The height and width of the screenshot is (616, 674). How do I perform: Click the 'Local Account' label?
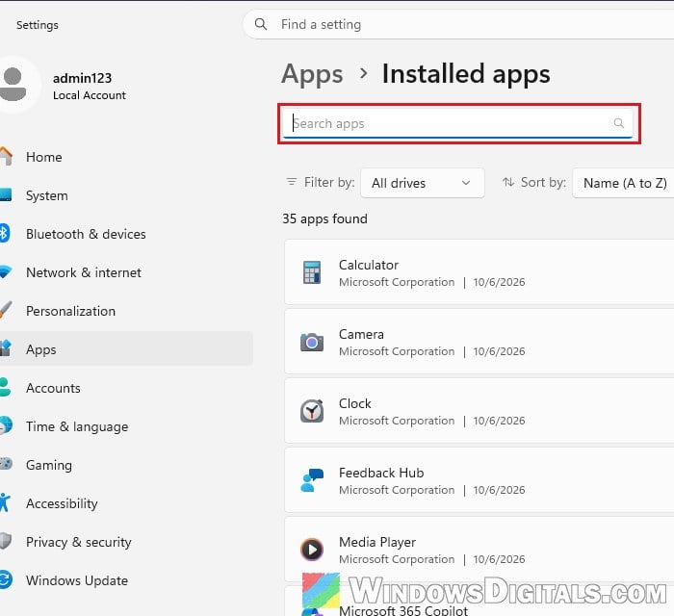(x=90, y=95)
